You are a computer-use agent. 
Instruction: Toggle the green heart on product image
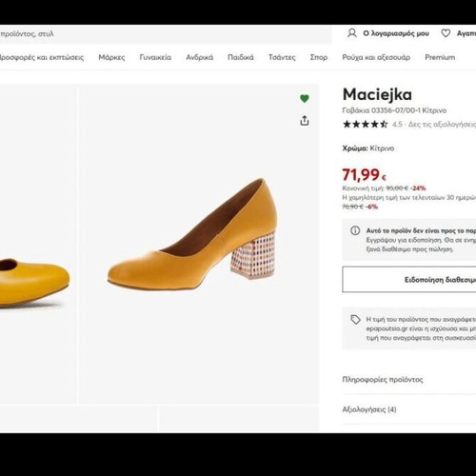click(x=305, y=99)
